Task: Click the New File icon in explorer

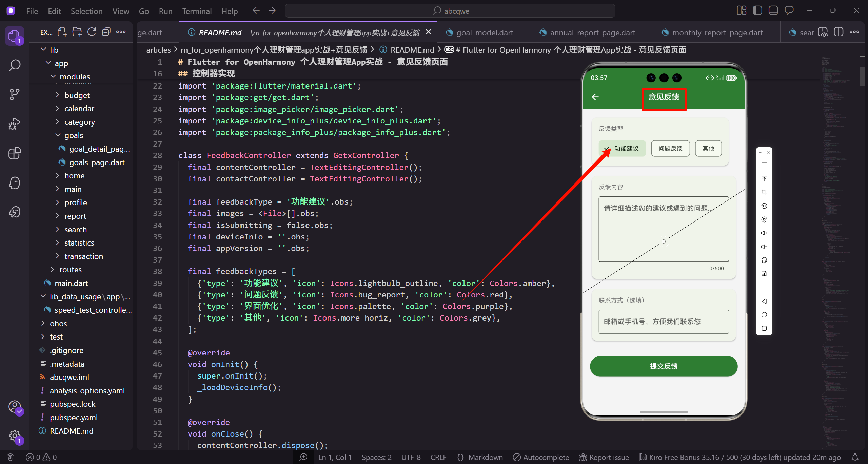Action: 62,32
